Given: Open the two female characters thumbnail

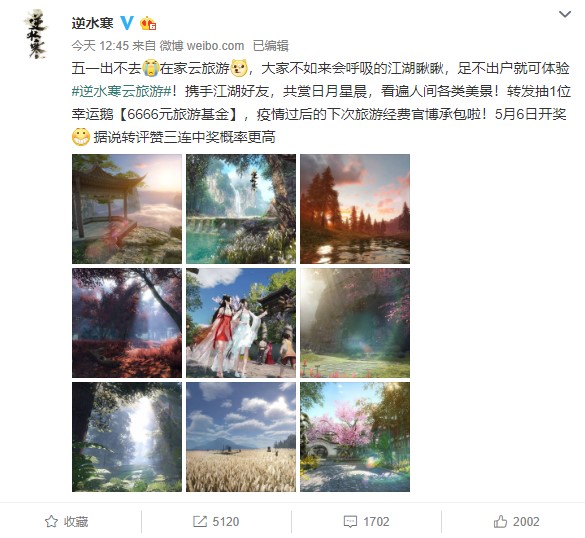Looking at the screenshot, I should pyautogui.click(x=241, y=323).
